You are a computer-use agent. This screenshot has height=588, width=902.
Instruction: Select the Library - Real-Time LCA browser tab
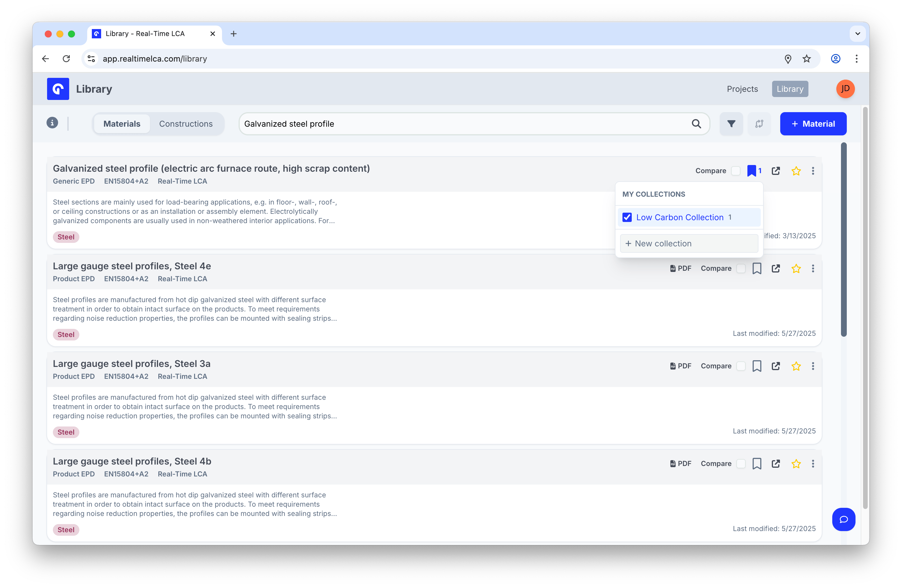point(155,34)
